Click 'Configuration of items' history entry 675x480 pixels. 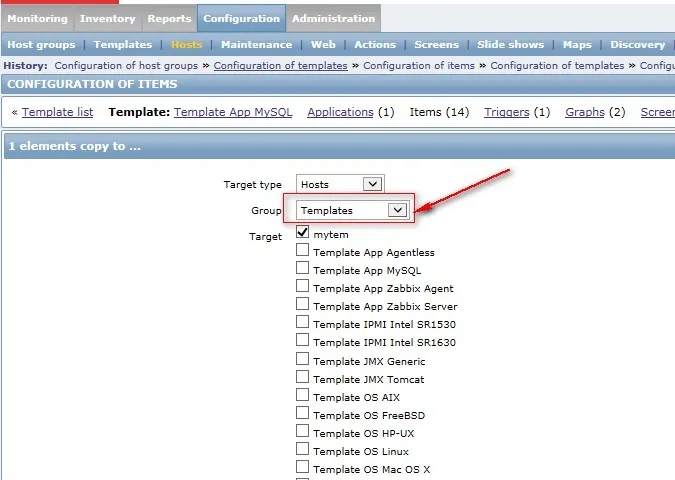419,65
